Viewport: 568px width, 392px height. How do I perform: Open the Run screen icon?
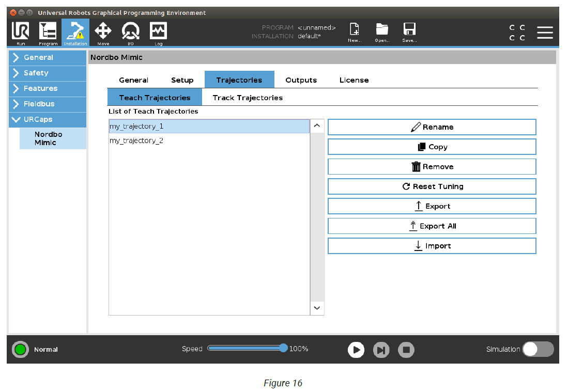21,33
